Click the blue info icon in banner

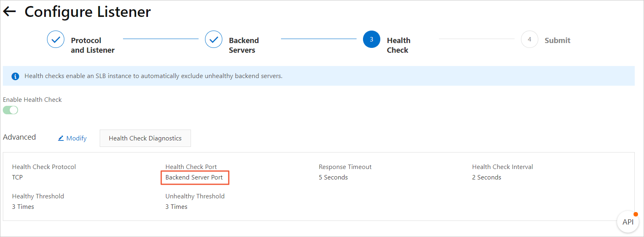(x=15, y=76)
